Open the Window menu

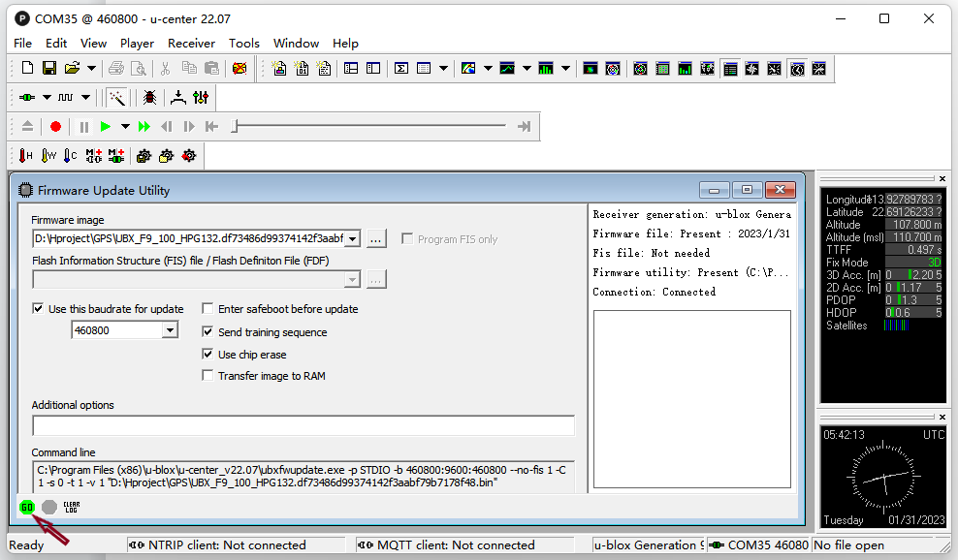point(297,44)
